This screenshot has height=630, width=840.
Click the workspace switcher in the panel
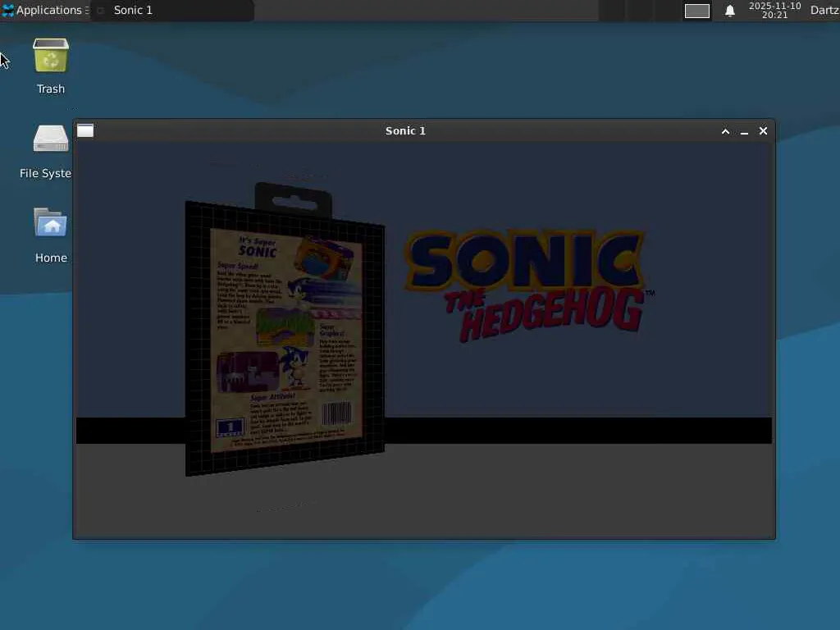point(697,11)
